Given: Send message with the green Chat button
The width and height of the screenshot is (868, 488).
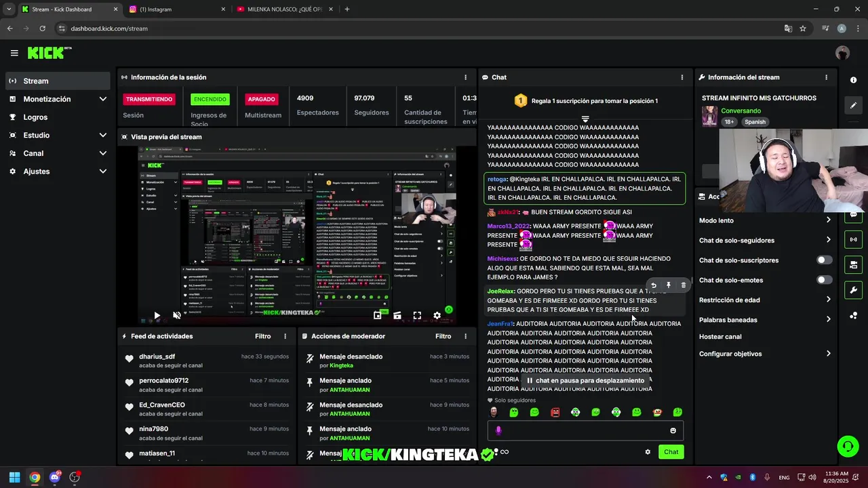Looking at the screenshot, I should coord(671,452).
